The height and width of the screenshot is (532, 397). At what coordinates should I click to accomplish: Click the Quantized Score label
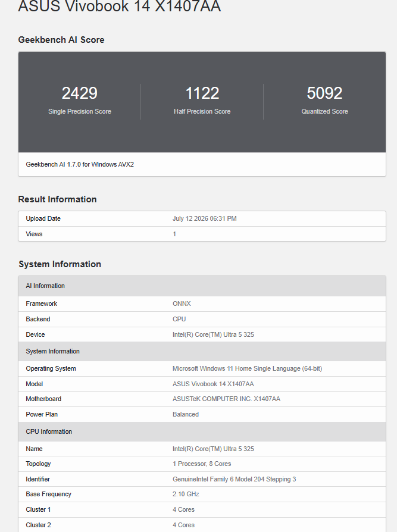[x=325, y=111]
